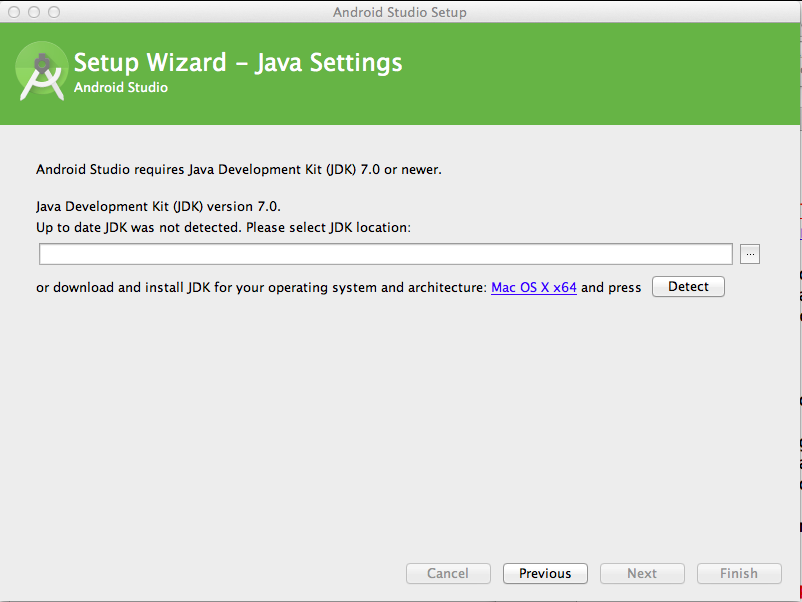Open the Mac OS X x64 download link
Screen dimensions: 802x602
534,287
